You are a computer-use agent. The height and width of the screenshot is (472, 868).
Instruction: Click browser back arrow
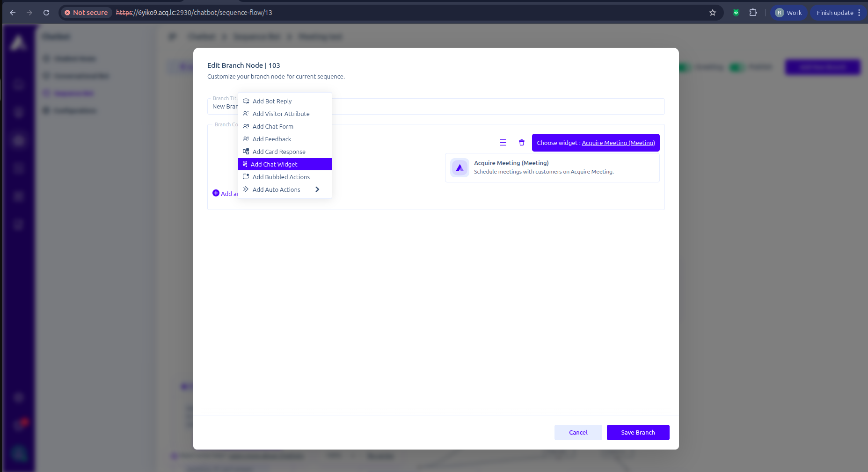[x=13, y=13]
